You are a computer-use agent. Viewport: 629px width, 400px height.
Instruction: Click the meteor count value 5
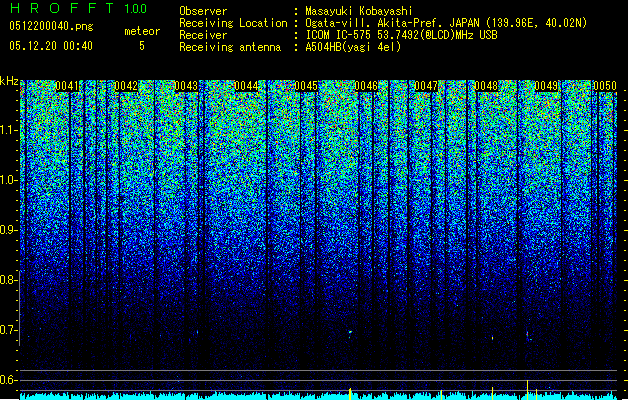coord(142,46)
